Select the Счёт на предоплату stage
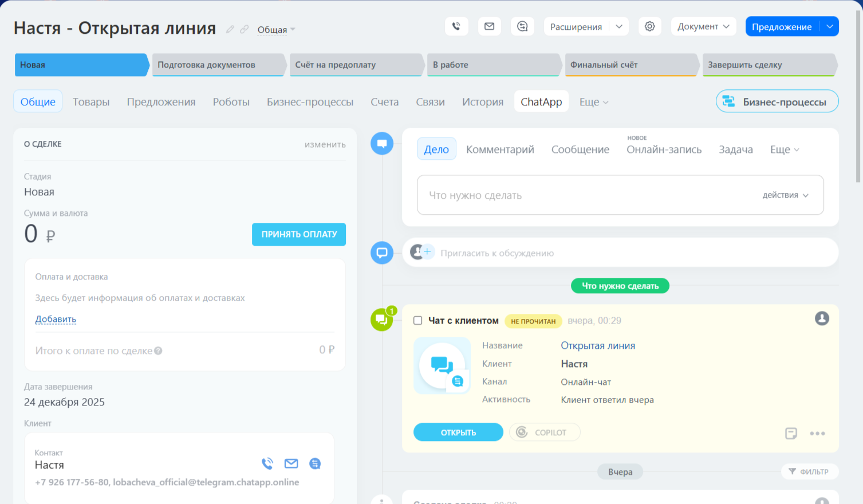Viewport: 863px width, 504px height. click(x=355, y=65)
